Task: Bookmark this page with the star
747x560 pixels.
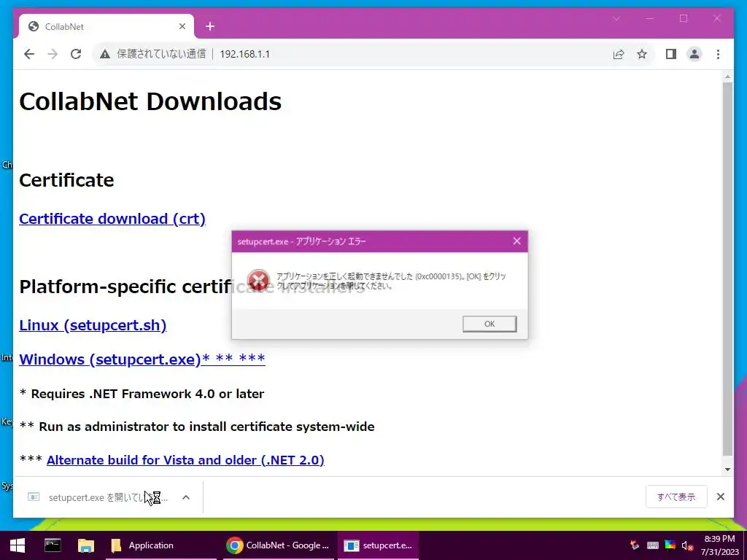Action: 642,54
